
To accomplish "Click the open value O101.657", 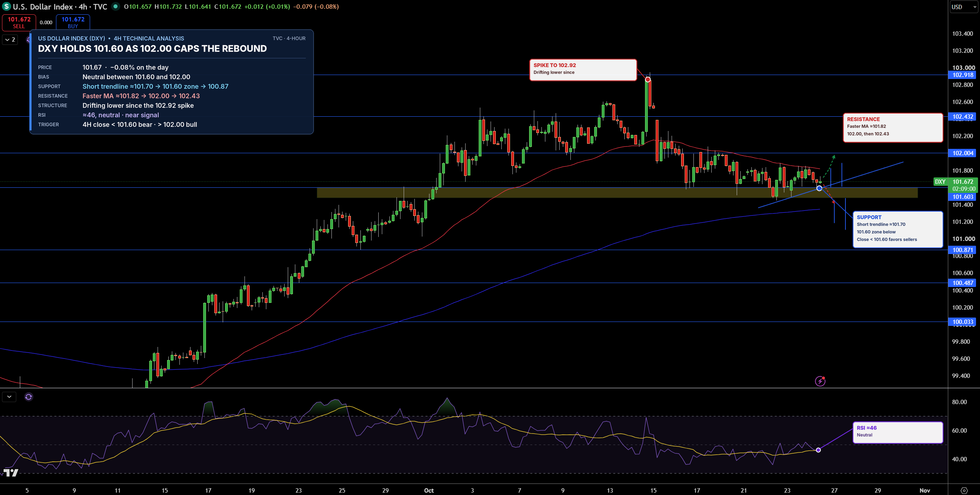I will (x=138, y=7).
